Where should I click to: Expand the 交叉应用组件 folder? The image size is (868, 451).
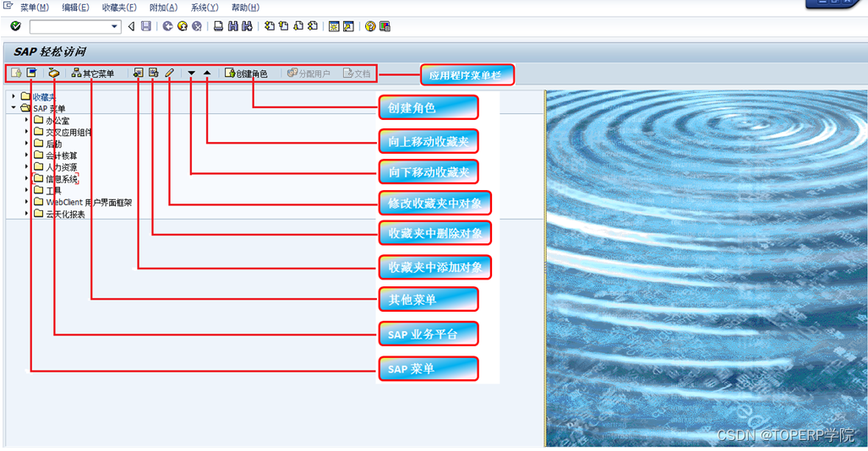[x=26, y=131]
